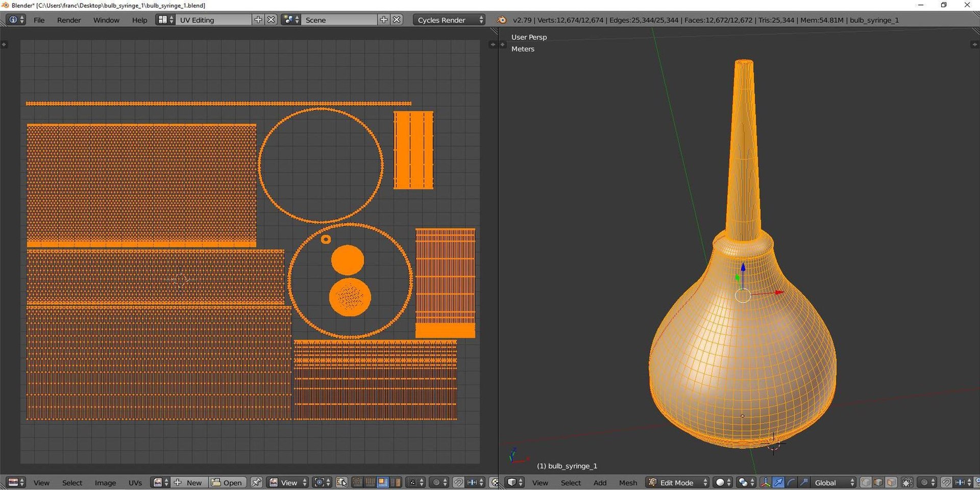
Task: Click the UV Editing layout name field
Action: click(x=214, y=20)
